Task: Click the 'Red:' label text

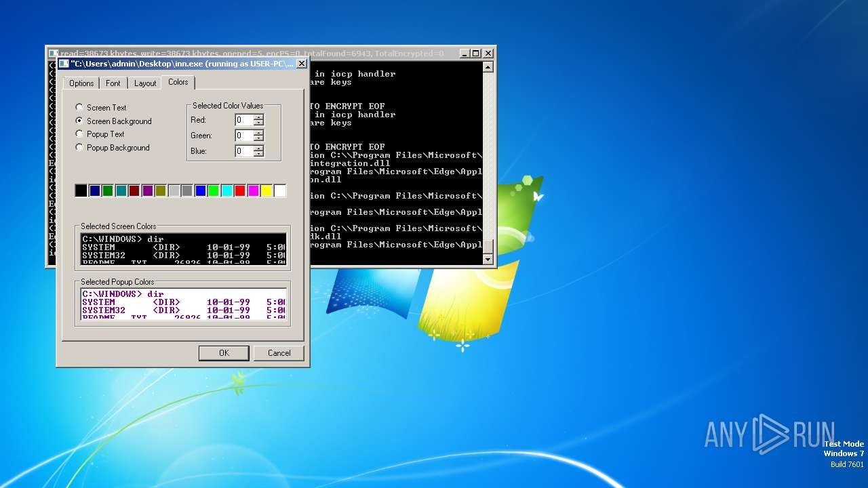Action: tap(198, 120)
